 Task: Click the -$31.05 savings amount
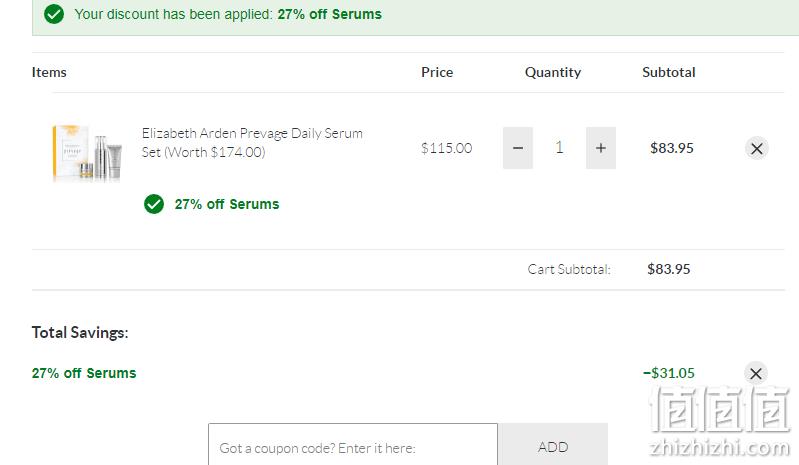[669, 373]
